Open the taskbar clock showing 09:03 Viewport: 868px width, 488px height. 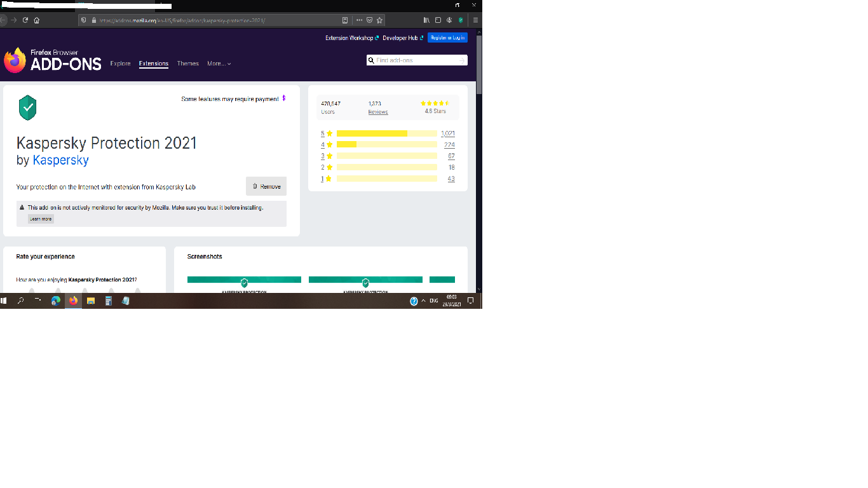pyautogui.click(x=452, y=301)
